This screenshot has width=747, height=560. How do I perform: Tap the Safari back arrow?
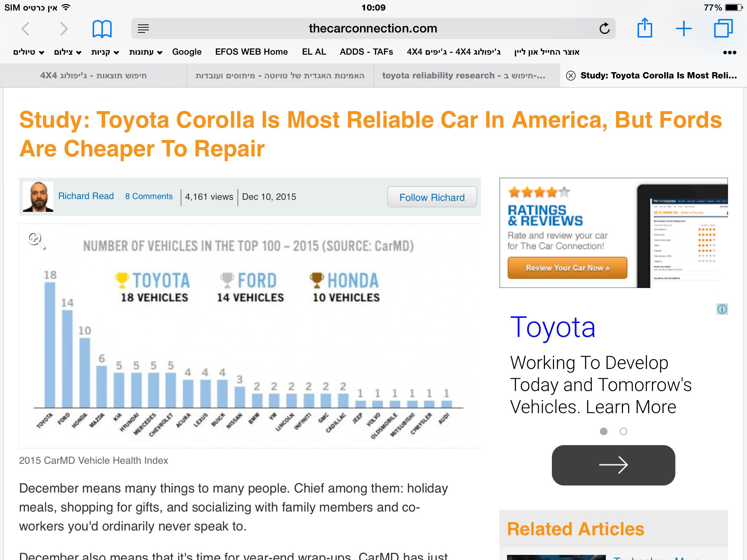pyautogui.click(x=26, y=29)
